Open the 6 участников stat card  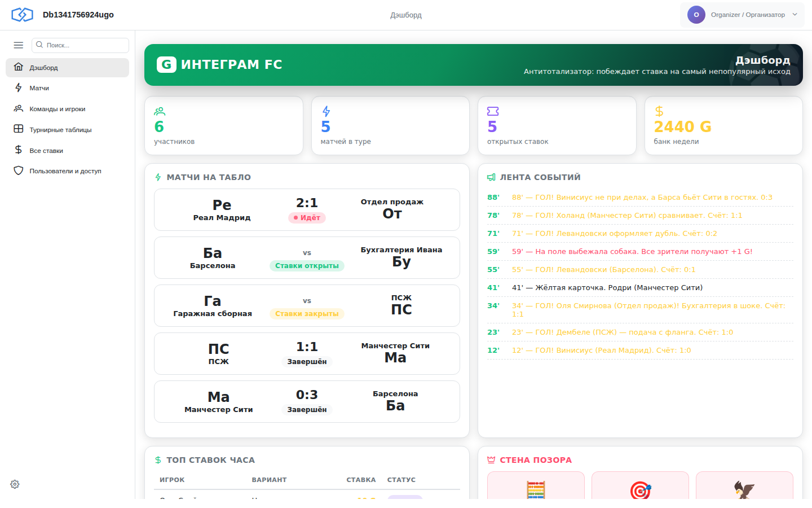click(x=224, y=125)
